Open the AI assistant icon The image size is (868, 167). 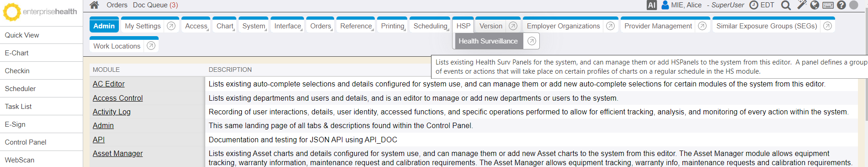point(652,5)
